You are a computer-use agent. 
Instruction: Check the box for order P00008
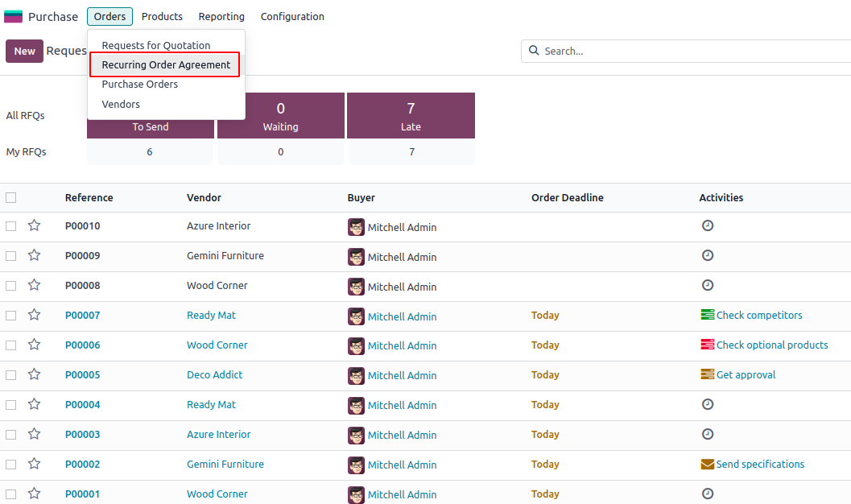click(11, 285)
